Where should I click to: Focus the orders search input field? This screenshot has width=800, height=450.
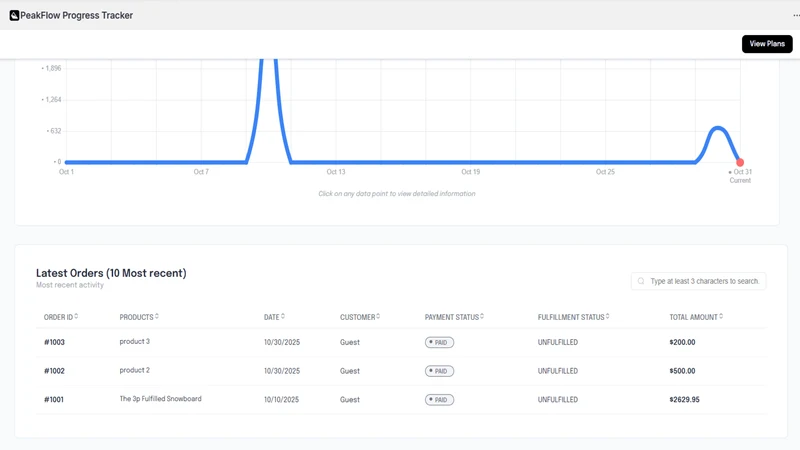click(698, 281)
